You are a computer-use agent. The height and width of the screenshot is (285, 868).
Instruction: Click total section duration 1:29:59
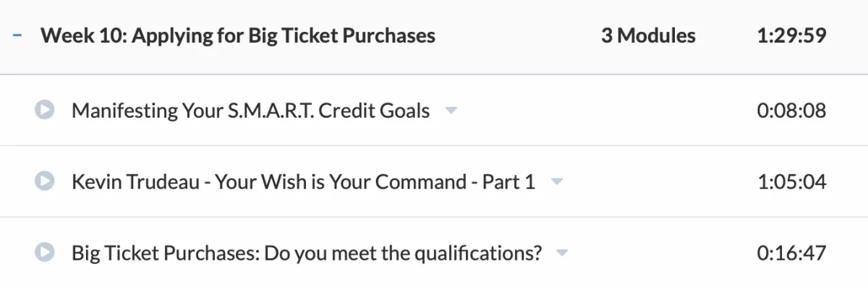click(791, 35)
